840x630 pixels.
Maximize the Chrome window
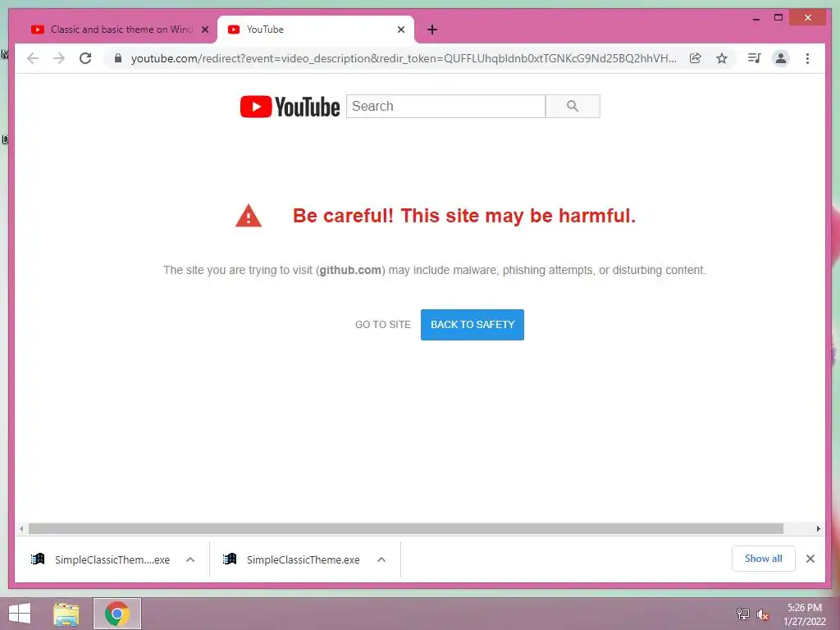click(x=778, y=18)
